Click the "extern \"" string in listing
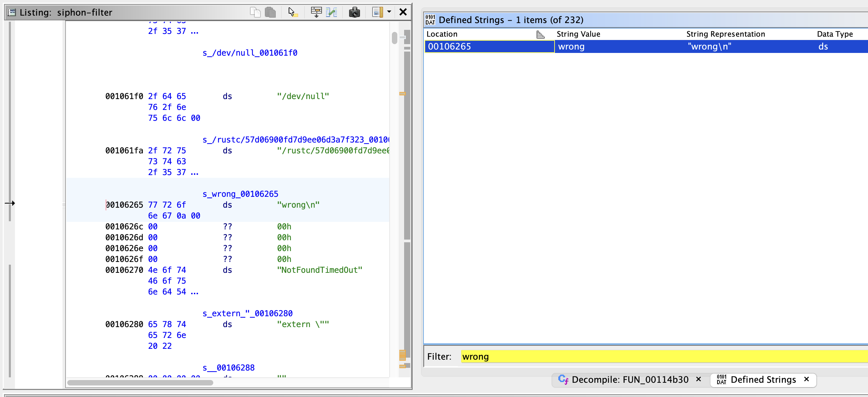868x397 pixels. (303, 324)
